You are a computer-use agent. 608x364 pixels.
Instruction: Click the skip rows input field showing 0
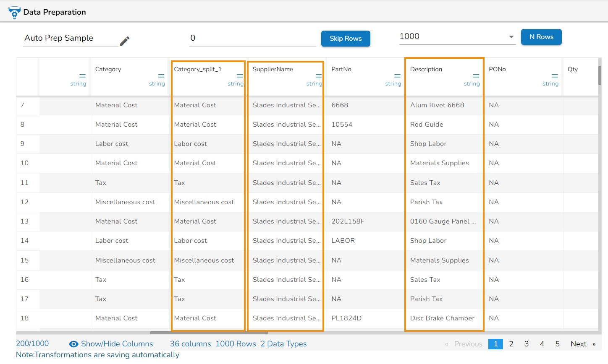click(x=252, y=38)
